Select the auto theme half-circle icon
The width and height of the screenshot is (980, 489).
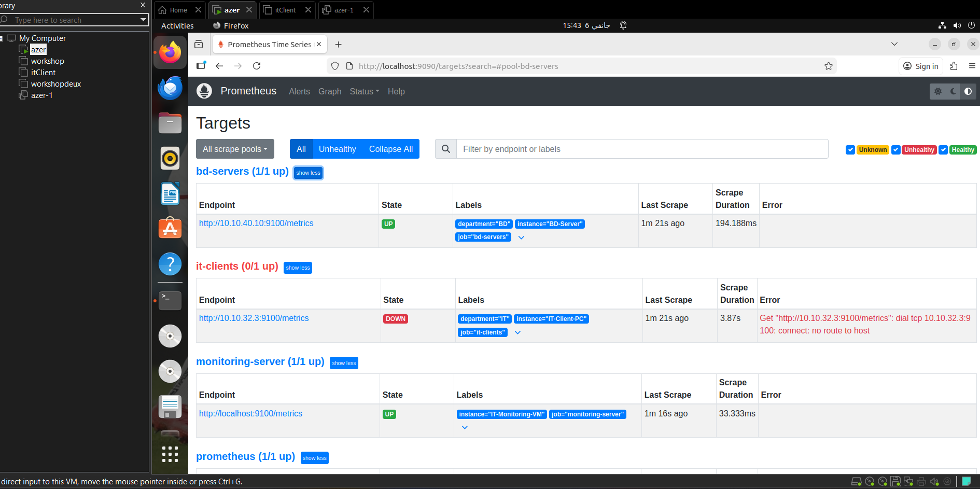968,91
